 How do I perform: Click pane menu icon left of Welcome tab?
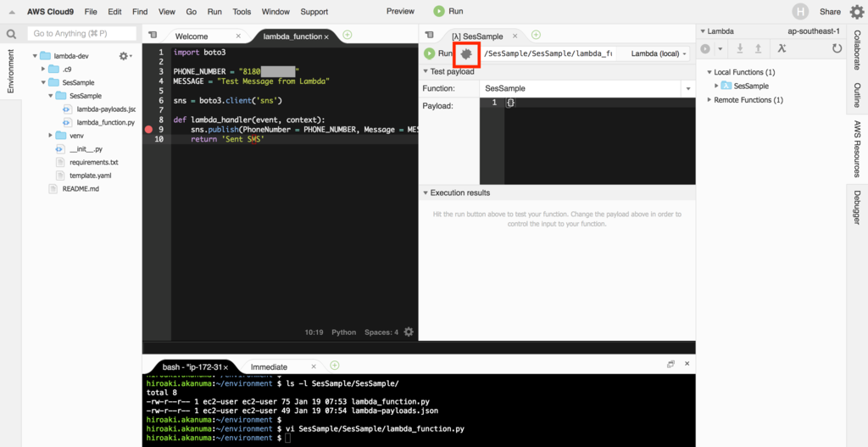pos(153,35)
